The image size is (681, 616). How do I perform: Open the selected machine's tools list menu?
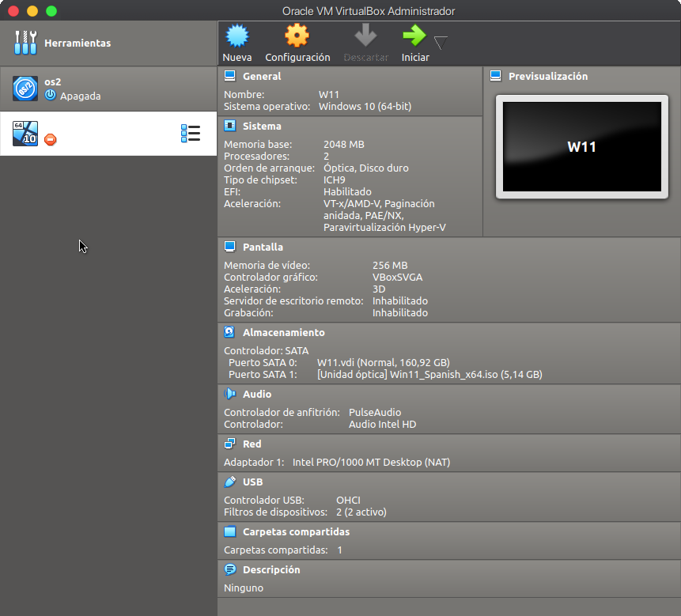[191, 134]
